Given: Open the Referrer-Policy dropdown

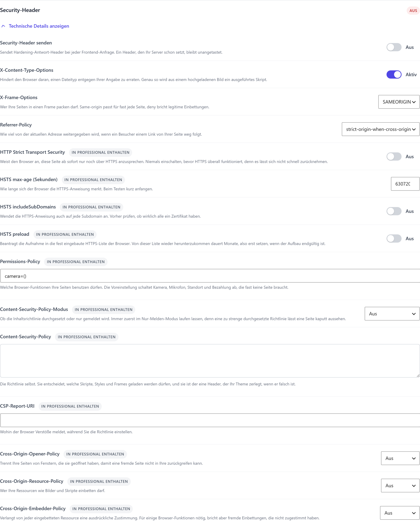Looking at the screenshot, I should coord(381,129).
